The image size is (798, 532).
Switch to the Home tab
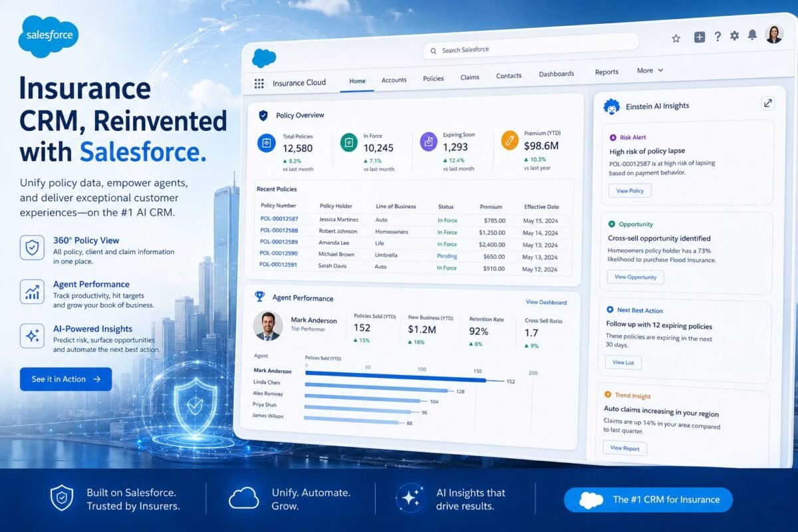pos(357,81)
